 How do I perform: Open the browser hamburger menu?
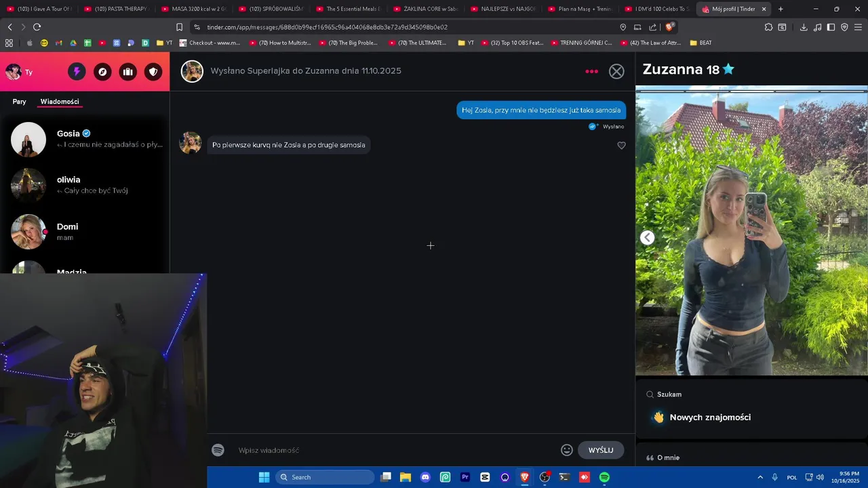[x=859, y=27]
